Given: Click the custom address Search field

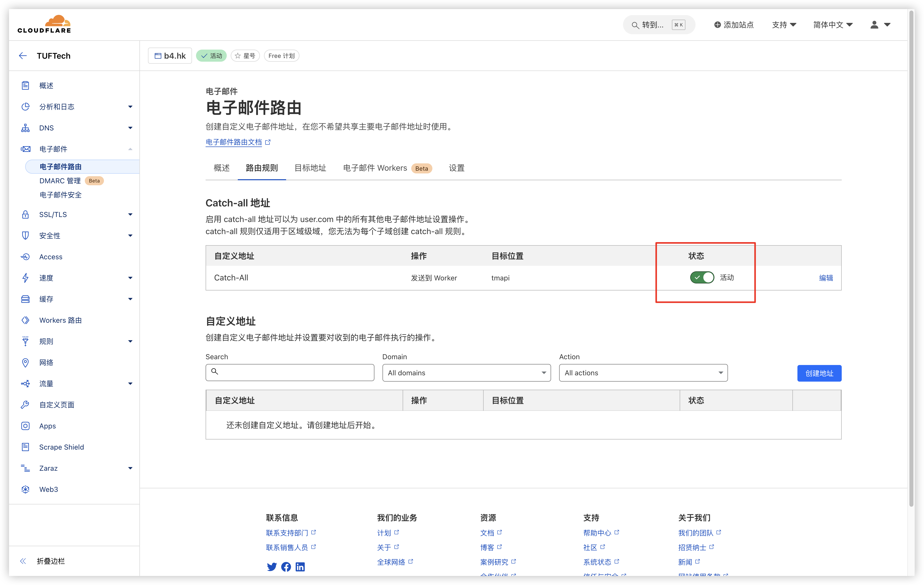Looking at the screenshot, I should point(290,372).
